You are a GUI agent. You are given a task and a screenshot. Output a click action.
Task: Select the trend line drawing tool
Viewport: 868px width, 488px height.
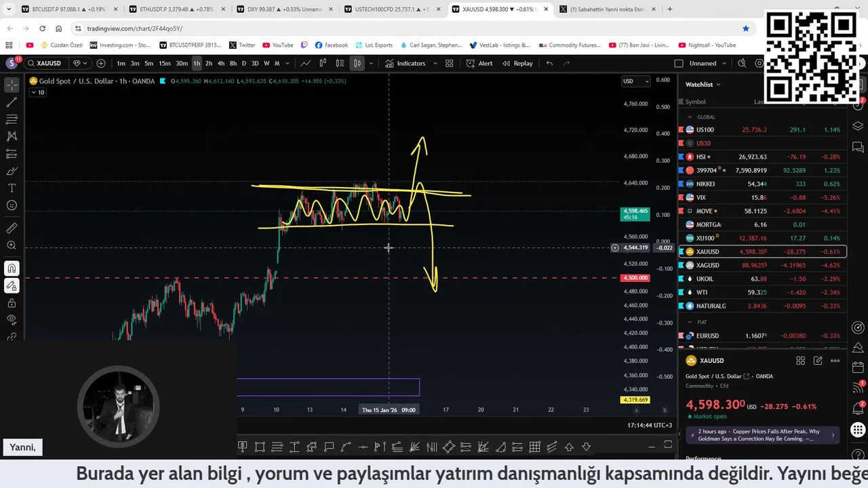(x=12, y=102)
